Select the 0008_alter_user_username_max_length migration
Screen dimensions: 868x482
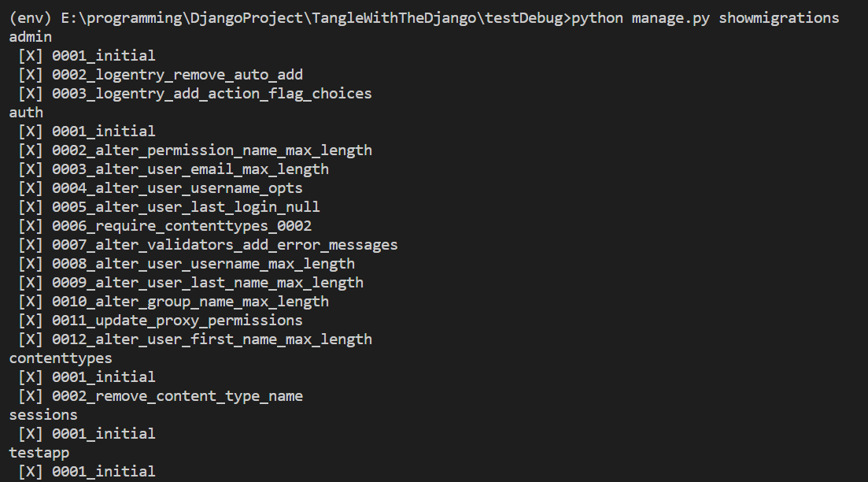(x=203, y=265)
